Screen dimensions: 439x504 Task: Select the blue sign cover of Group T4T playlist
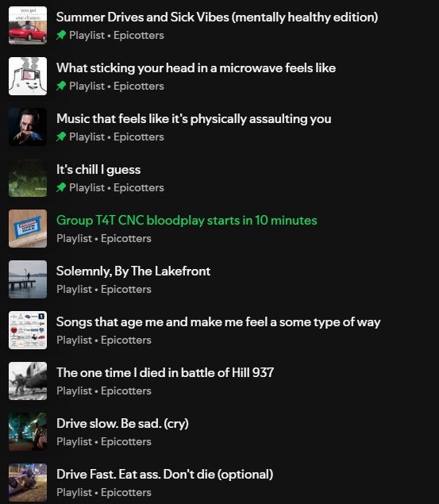click(28, 229)
